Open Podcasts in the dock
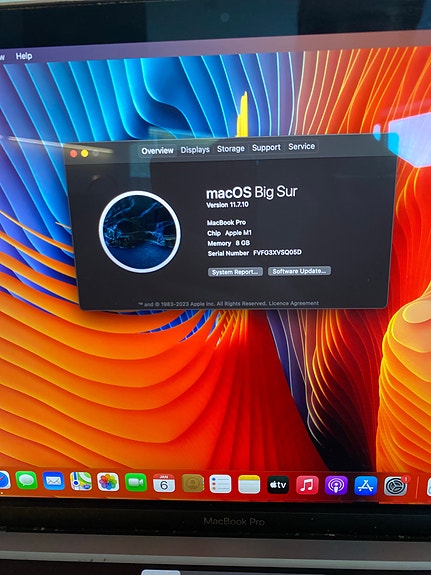This screenshot has width=431, height=575. tap(336, 486)
